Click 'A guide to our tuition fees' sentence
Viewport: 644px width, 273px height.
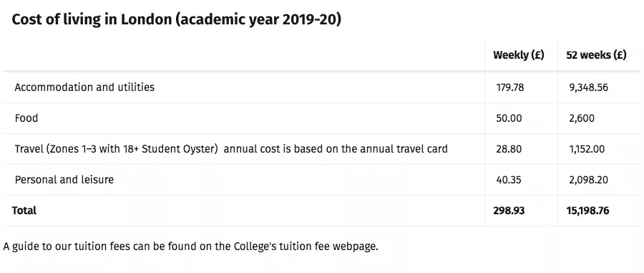(190, 246)
